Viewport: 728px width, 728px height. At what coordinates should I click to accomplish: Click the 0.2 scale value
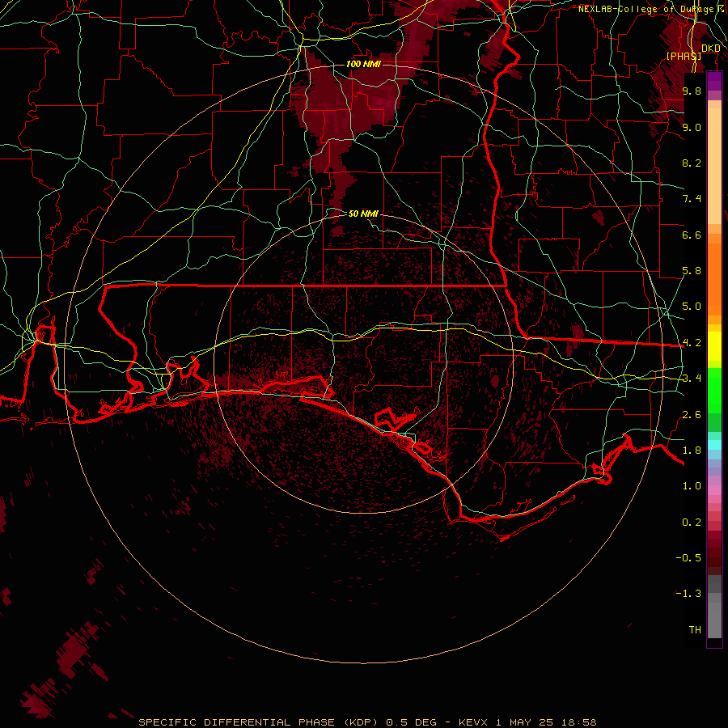[x=692, y=523]
